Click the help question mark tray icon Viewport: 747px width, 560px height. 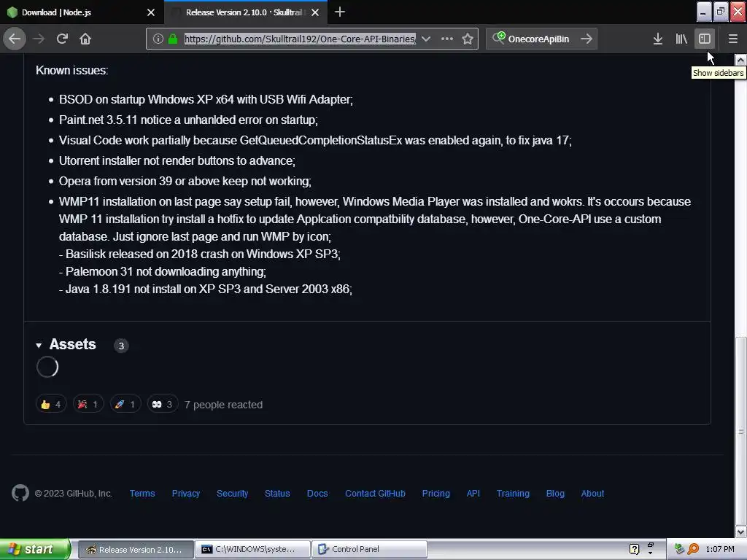pyautogui.click(x=634, y=549)
